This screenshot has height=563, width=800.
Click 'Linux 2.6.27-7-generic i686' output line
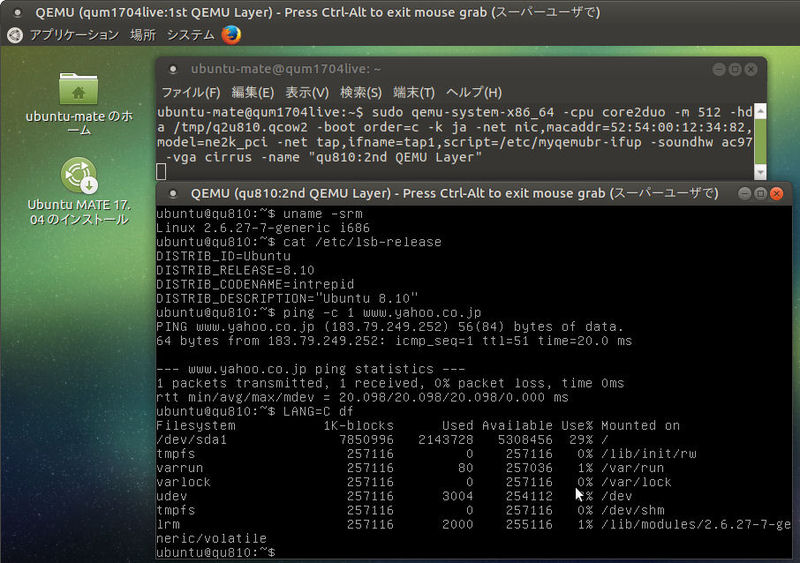263,228
